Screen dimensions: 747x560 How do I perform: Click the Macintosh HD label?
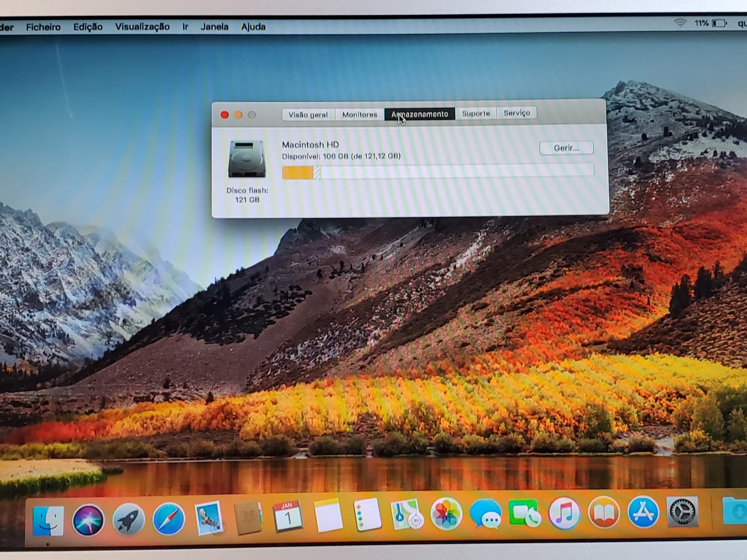[x=310, y=144]
